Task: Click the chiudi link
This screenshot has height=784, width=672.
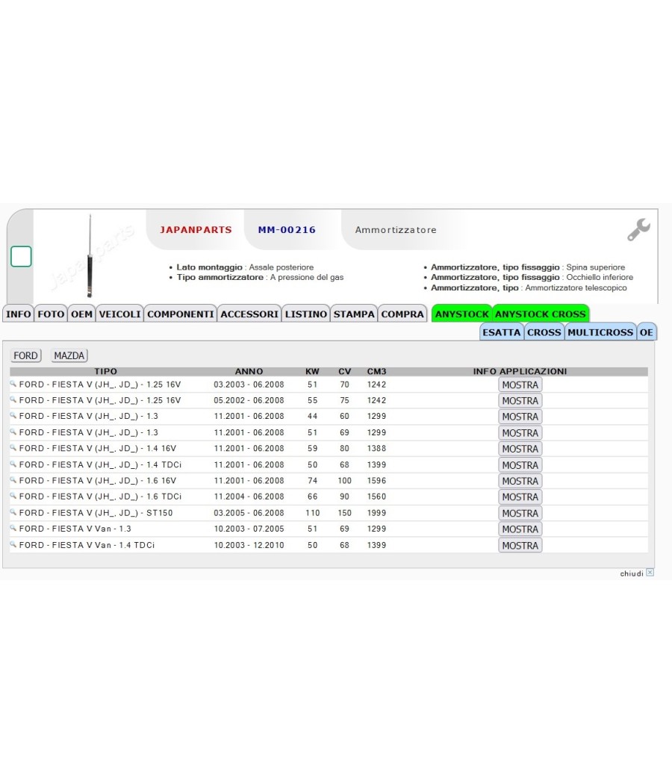Action: (632, 573)
